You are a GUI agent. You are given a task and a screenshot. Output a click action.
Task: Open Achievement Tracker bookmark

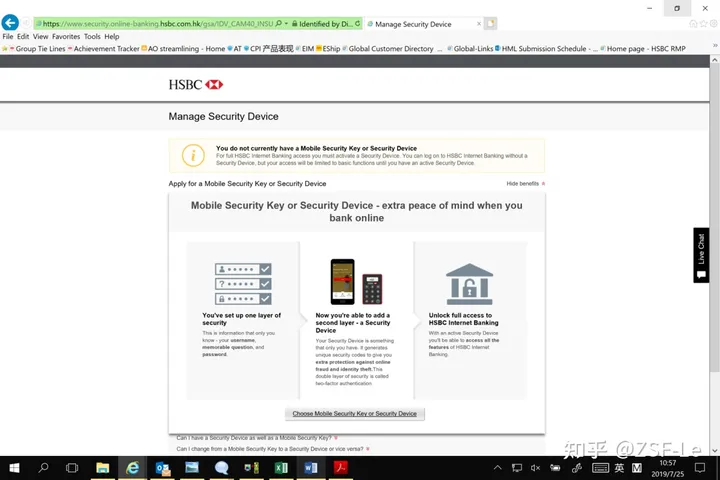pos(103,49)
